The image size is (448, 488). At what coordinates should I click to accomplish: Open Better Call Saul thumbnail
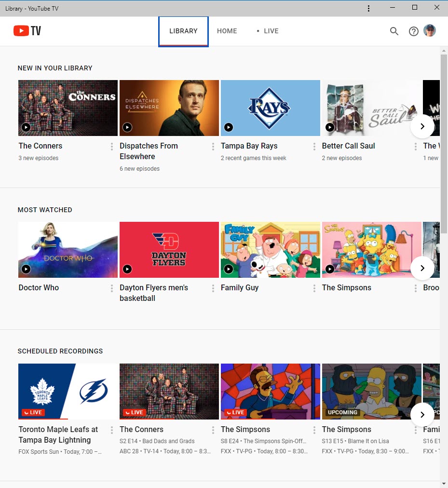point(371,108)
